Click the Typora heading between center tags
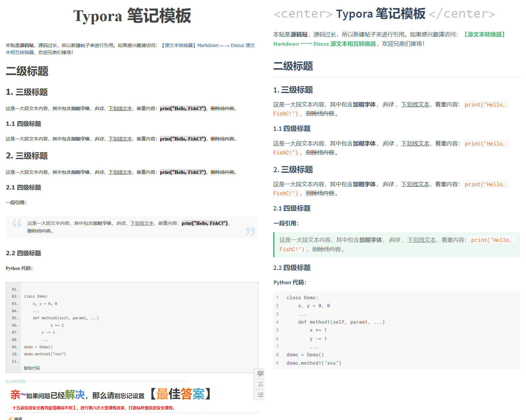Screen dimensions: 526x420 tap(381, 14)
